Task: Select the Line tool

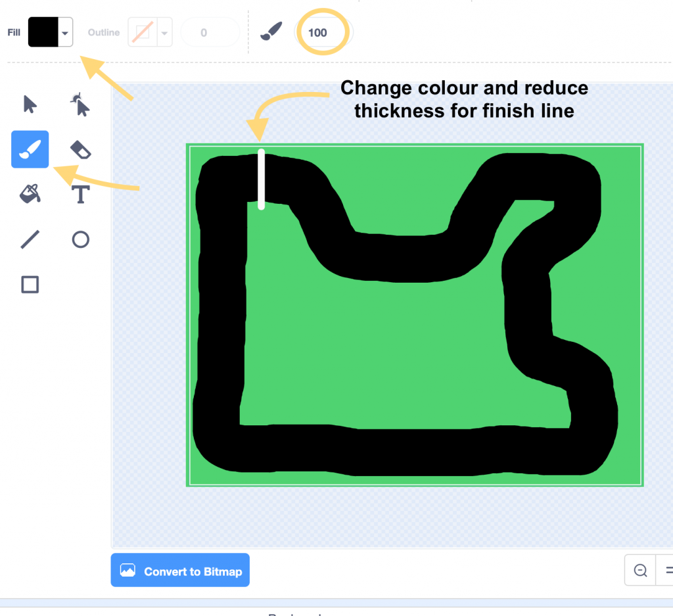Action: 30,239
